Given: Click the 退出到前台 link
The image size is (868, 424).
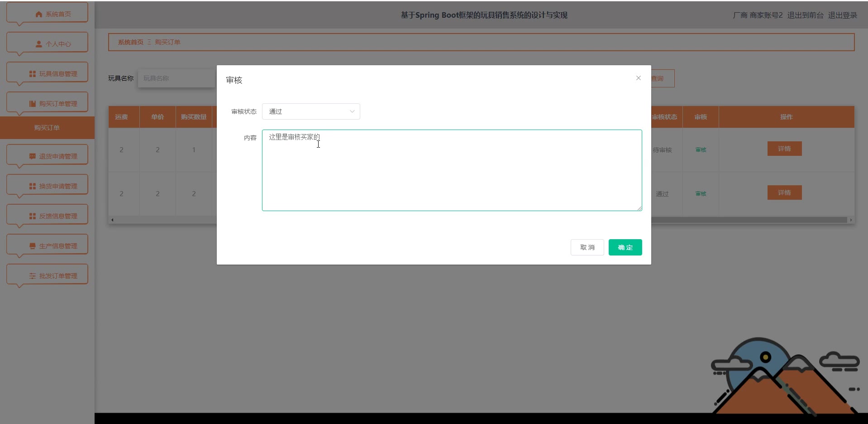Looking at the screenshot, I should click(x=805, y=15).
